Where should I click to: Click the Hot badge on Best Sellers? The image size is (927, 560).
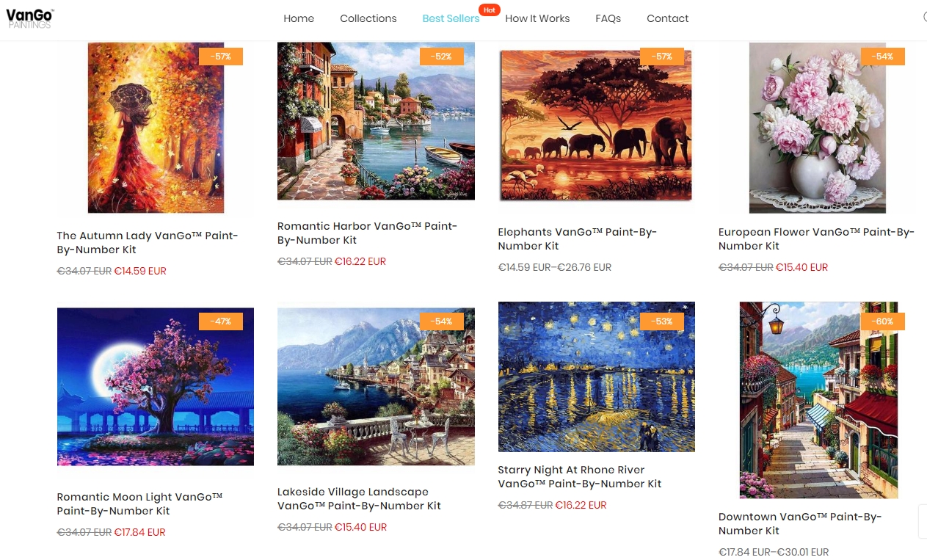click(489, 10)
